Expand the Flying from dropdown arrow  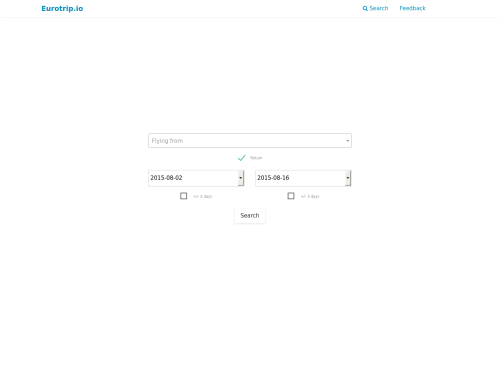click(x=347, y=141)
